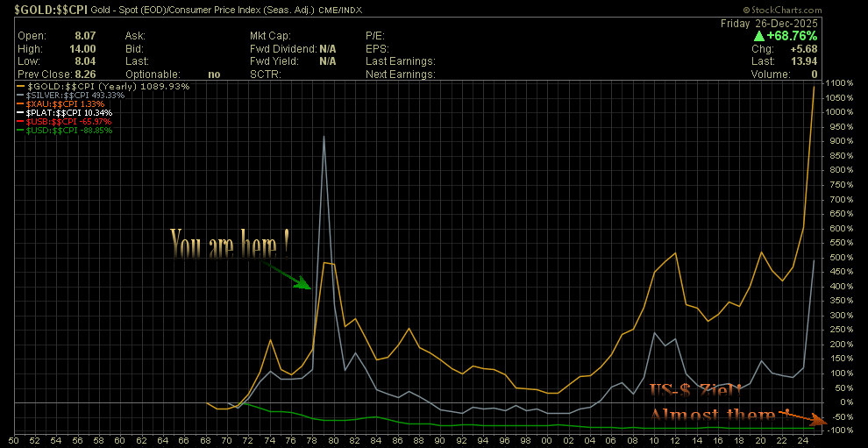Click the red $USB:$$CPI legend entry
This screenshot has height=448, width=868.
click(x=68, y=122)
